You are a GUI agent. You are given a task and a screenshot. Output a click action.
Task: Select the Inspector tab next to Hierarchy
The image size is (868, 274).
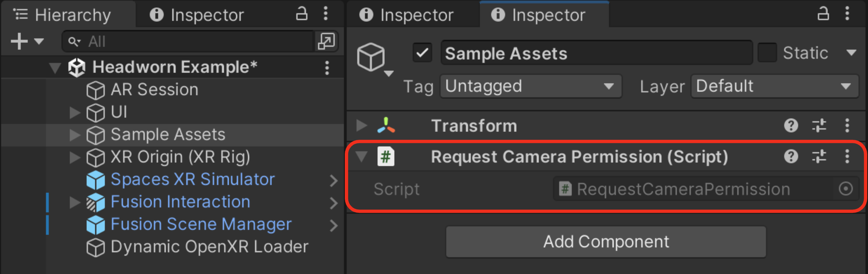[x=197, y=15]
